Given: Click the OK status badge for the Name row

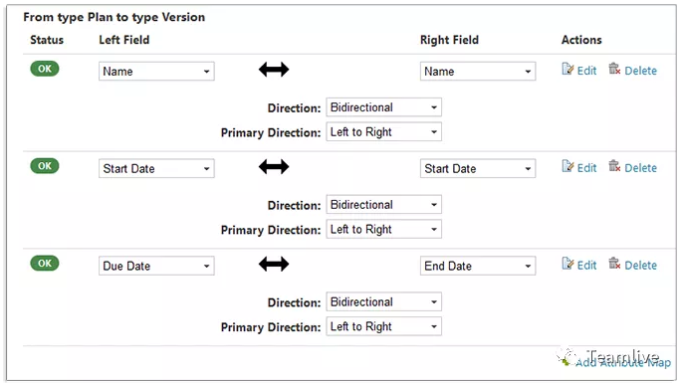Looking at the screenshot, I should click(x=45, y=69).
